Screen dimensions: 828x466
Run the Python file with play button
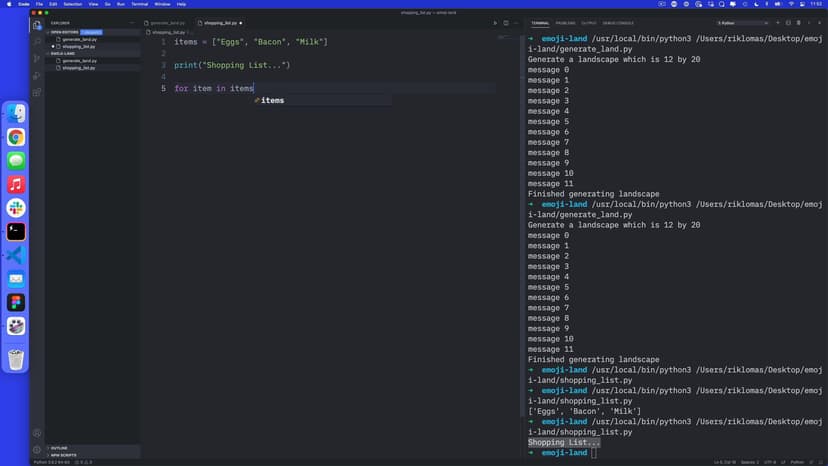pyautogui.click(x=495, y=22)
